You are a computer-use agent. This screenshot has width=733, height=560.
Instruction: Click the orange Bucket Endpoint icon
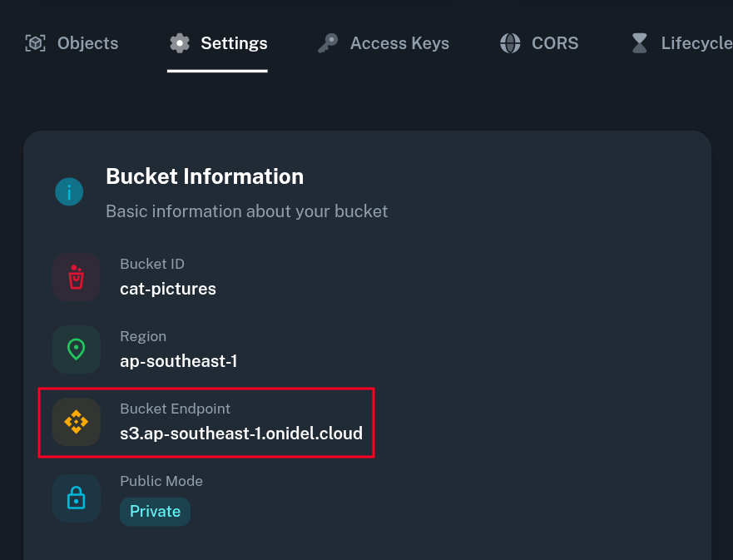pos(77,422)
